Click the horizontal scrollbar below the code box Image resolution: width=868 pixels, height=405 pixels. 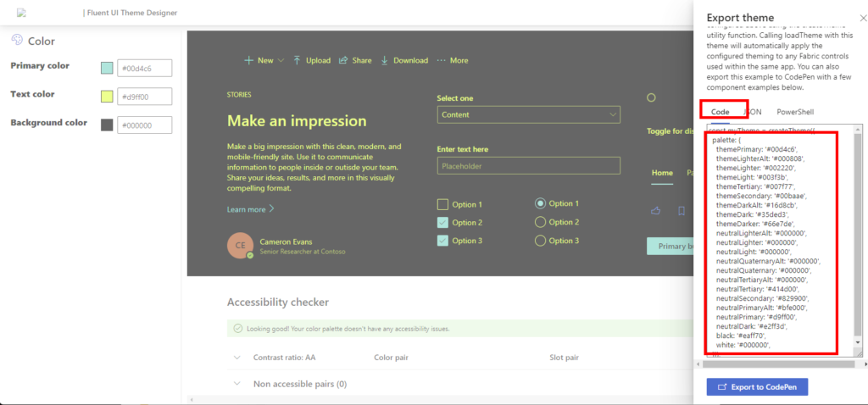click(x=782, y=364)
